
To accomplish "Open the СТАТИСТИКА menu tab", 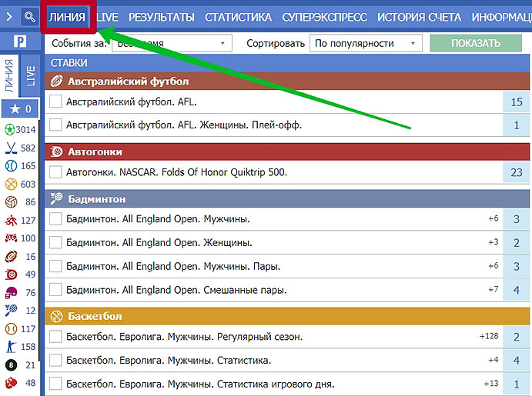I will (238, 17).
